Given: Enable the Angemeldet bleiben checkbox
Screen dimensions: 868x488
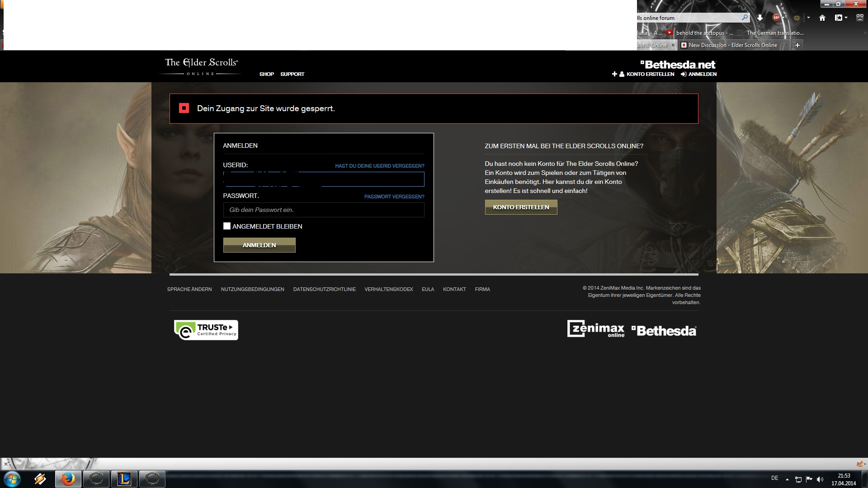Looking at the screenshot, I should (227, 226).
